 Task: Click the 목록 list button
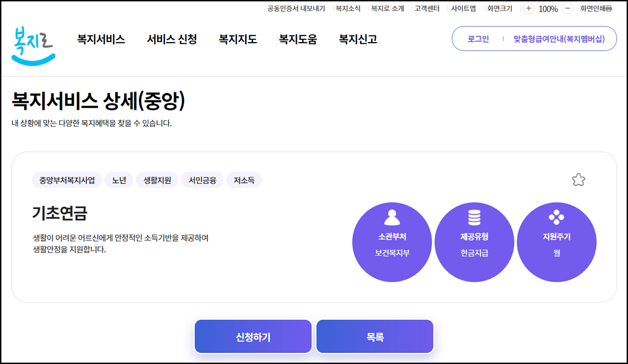pyautogui.click(x=375, y=336)
